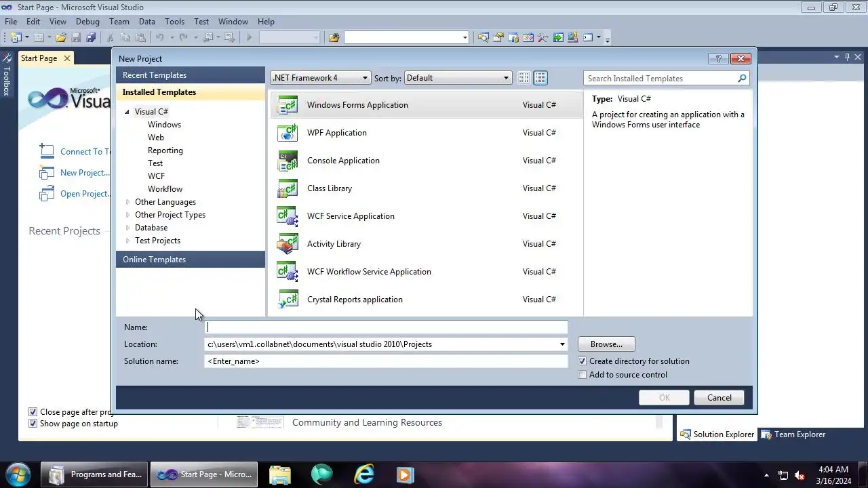
Task: Switch to the Team Explorer tab
Action: coord(793,434)
